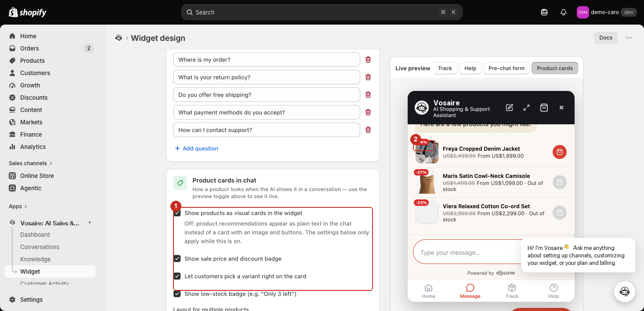Open the sidekick avatar icon in top bar
The height and width of the screenshot is (311, 644).
[x=544, y=12]
